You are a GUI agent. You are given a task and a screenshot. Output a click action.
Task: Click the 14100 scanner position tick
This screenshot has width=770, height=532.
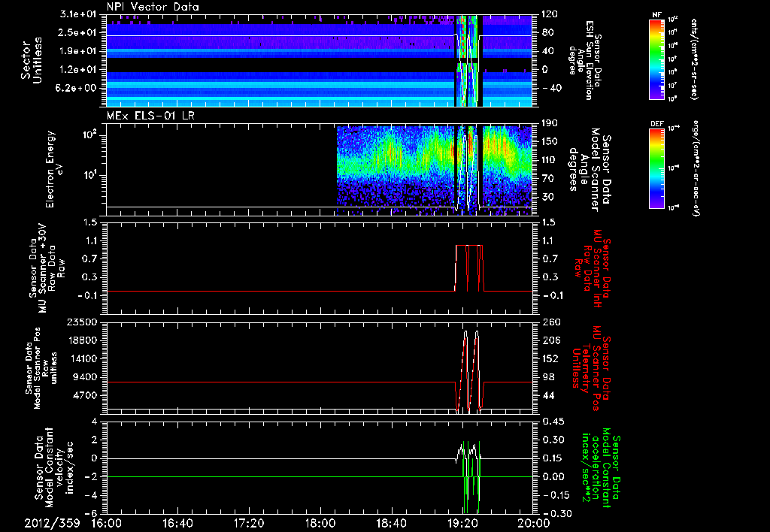81,358
